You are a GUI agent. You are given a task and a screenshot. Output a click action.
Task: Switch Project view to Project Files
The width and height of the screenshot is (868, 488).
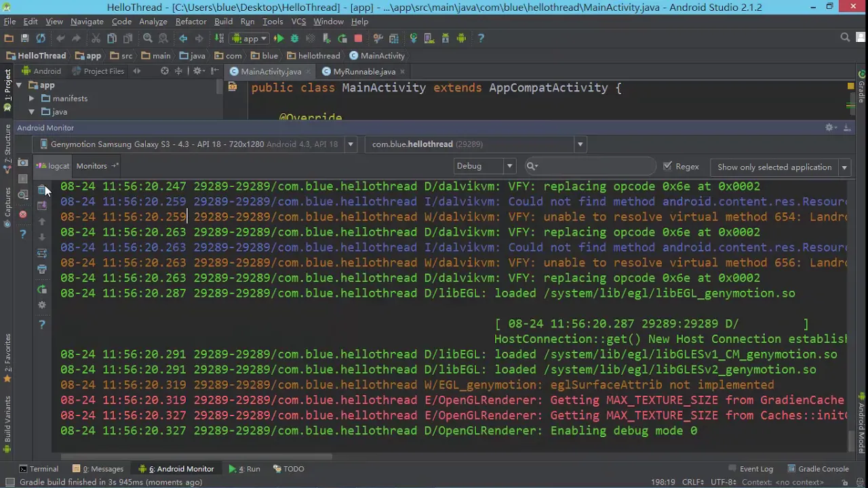[98, 71]
